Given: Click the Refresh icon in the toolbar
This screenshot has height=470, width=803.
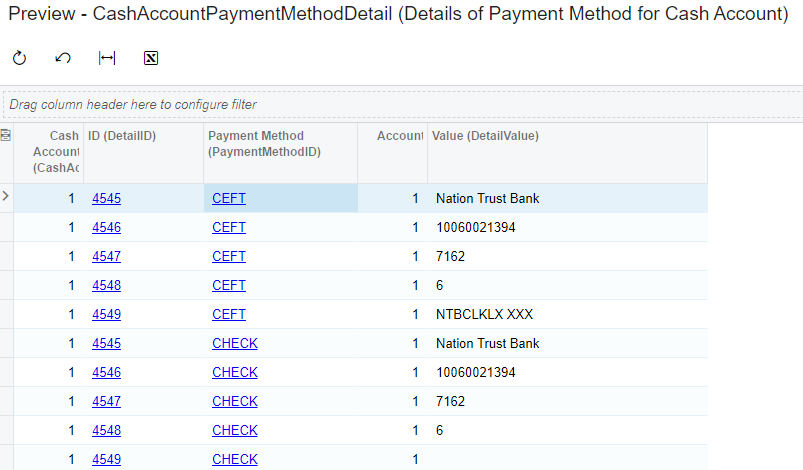Looking at the screenshot, I should pyautogui.click(x=19, y=58).
